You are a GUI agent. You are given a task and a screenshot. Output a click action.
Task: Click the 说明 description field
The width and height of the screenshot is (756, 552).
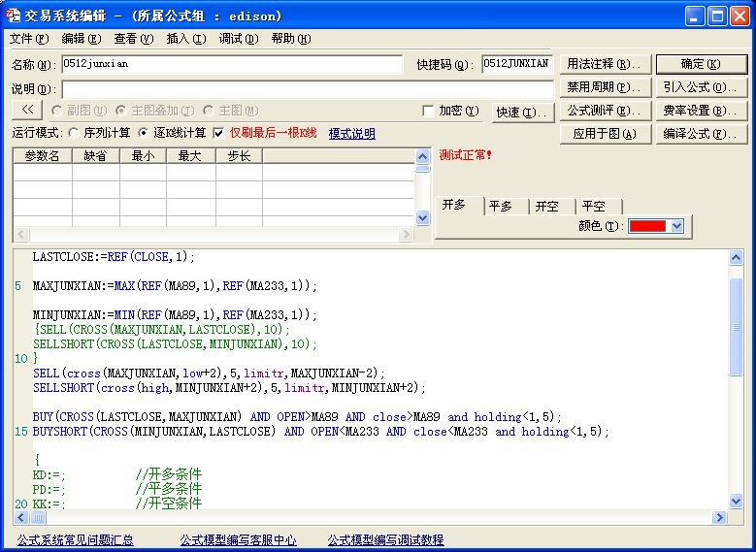pos(308,89)
